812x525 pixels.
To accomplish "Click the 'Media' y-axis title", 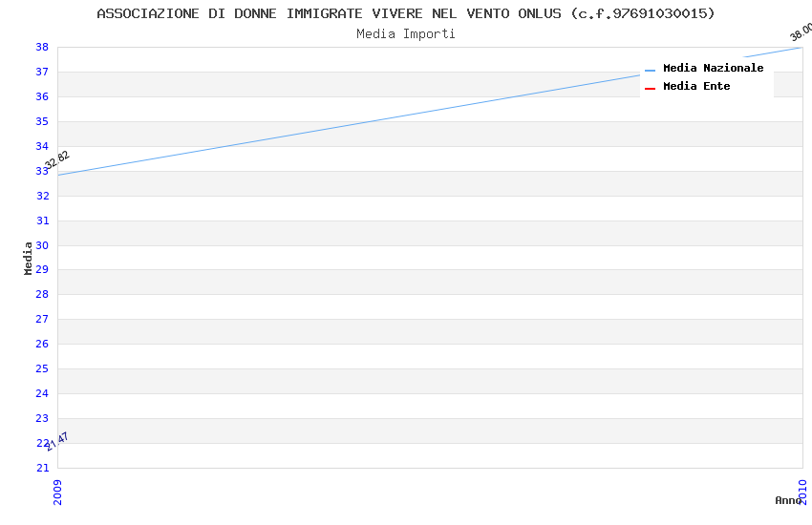I will pos(28,258).
